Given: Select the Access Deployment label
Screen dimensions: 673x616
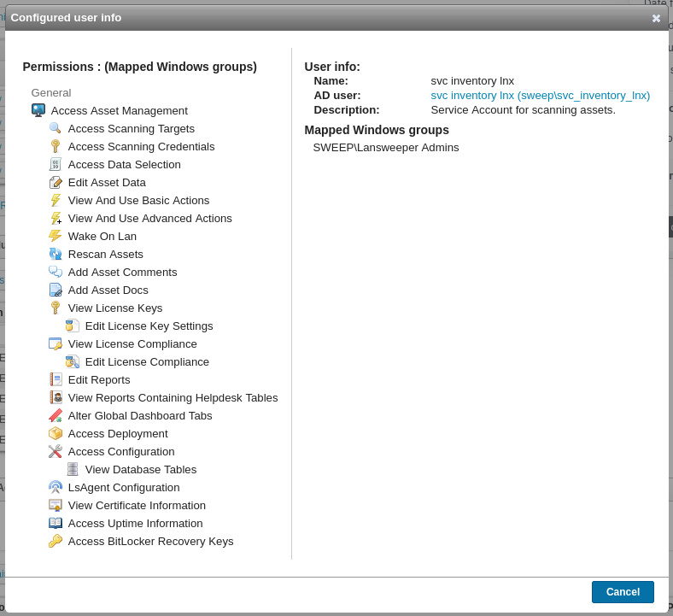Looking at the screenshot, I should (x=118, y=434).
